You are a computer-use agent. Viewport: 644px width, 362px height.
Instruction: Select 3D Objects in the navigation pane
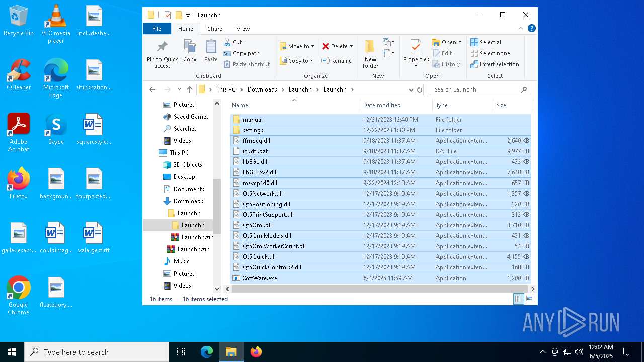click(x=188, y=165)
